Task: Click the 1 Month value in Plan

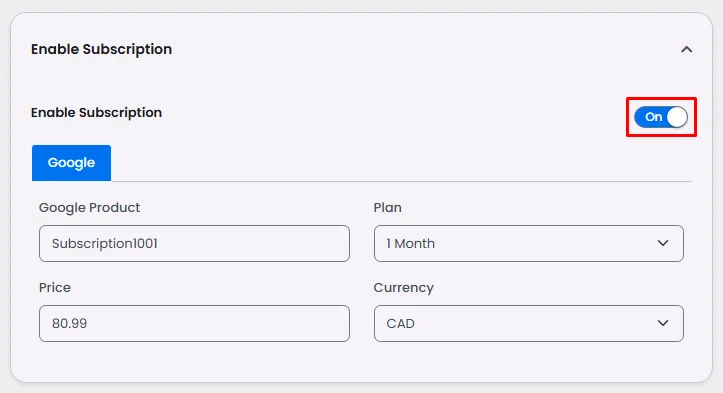Action: pyautogui.click(x=410, y=244)
